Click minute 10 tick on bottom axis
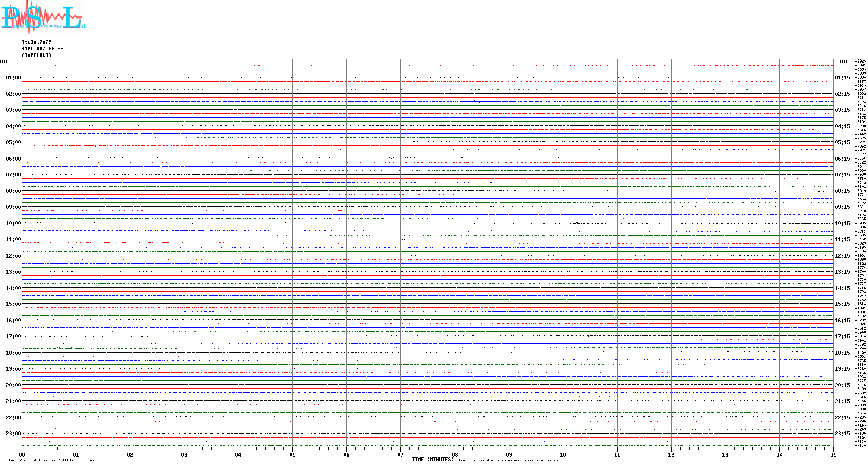This screenshot has width=868, height=466. (x=563, y=454)
